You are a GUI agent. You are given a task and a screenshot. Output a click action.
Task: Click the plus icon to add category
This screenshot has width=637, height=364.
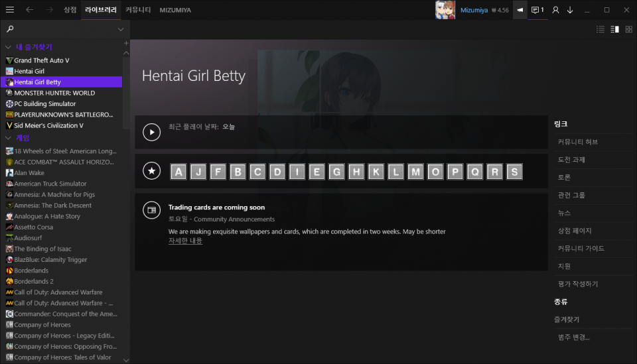pos(126,43)
